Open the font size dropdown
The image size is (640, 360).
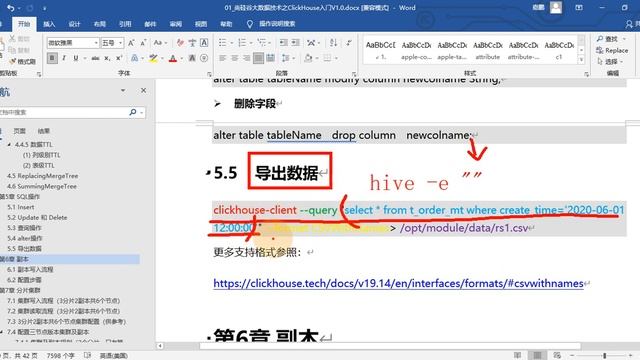[x=121, y=43]
